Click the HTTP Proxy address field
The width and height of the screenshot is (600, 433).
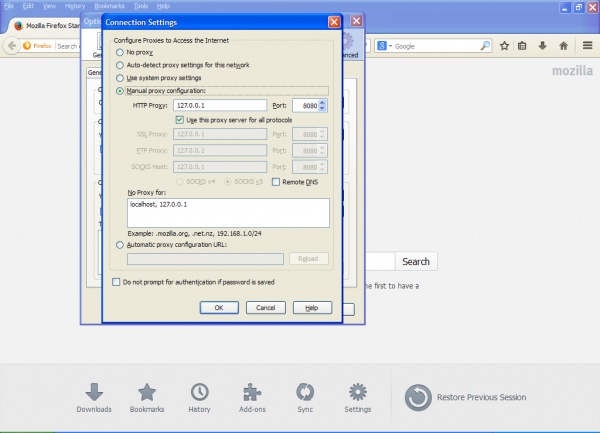[220, 105]
